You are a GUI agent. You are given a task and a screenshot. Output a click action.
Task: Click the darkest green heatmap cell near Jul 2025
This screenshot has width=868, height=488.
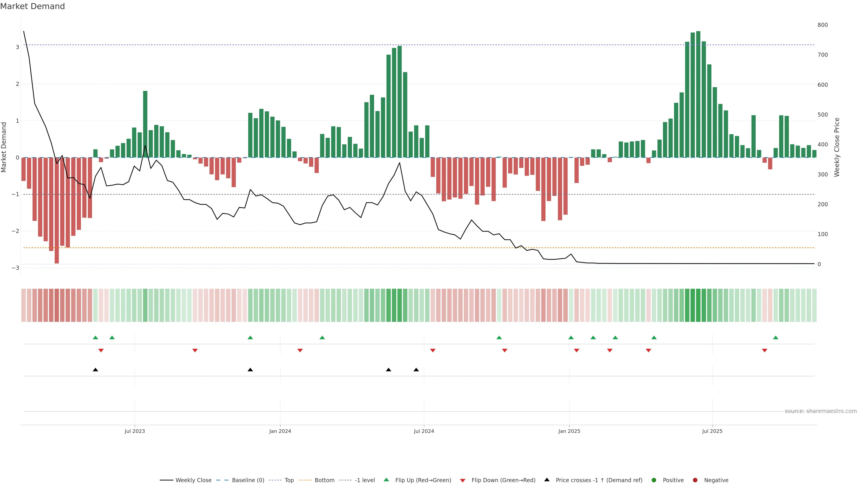click(698, 305)
